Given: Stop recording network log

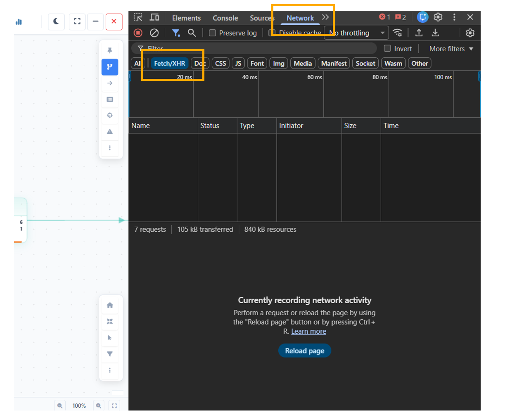Looking at the screenshot, I should [x=138, y=33].
